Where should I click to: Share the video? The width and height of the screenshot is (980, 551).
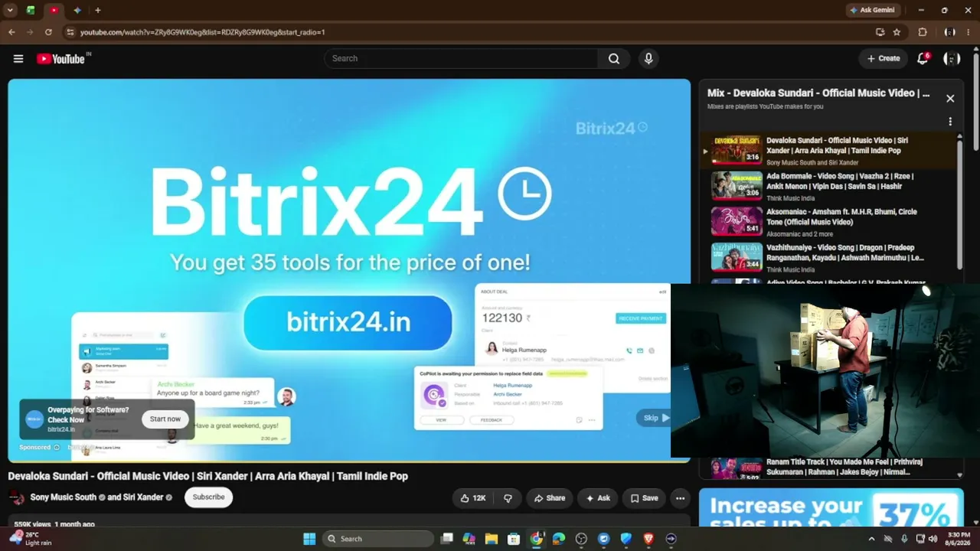[549, 498]
